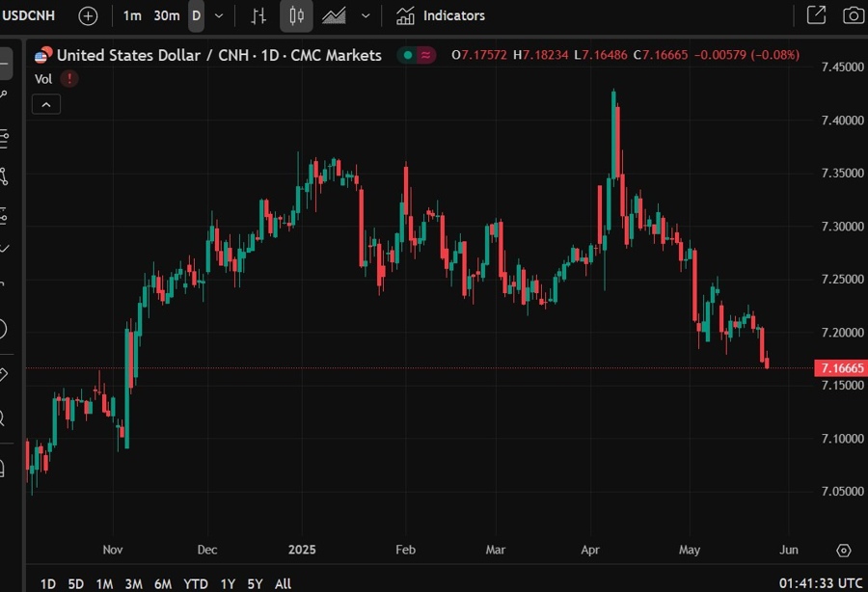Open chart settings gear icon
868x592 pixels.
(843, 551)
